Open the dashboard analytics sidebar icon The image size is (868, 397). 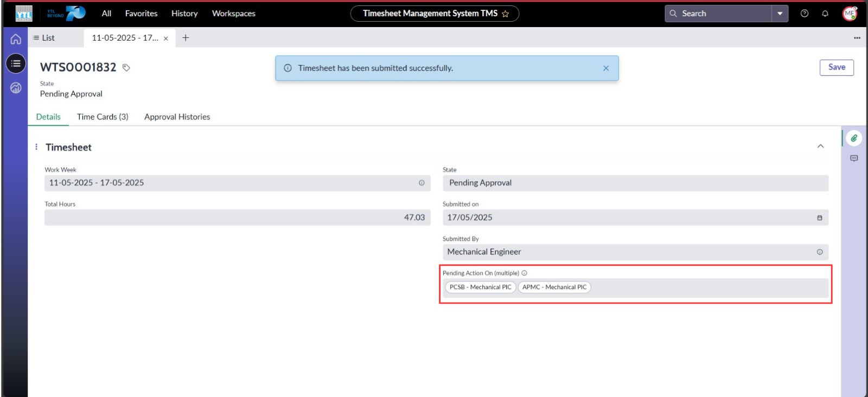16,88
